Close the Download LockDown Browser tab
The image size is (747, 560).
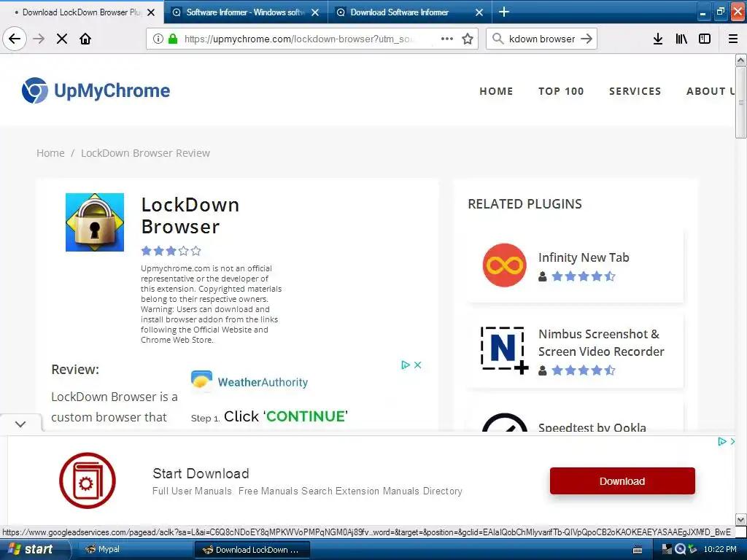(x=151, y=12)
